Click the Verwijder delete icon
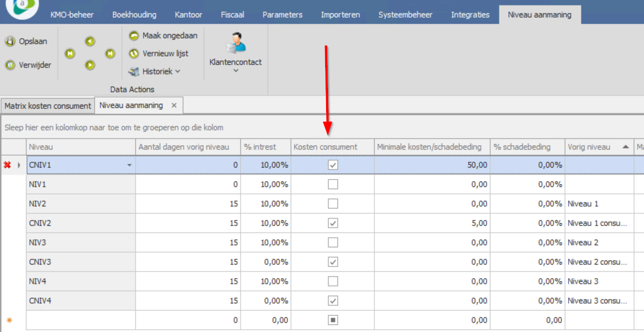This screenshot has width=644, height=332. (10, 65)
